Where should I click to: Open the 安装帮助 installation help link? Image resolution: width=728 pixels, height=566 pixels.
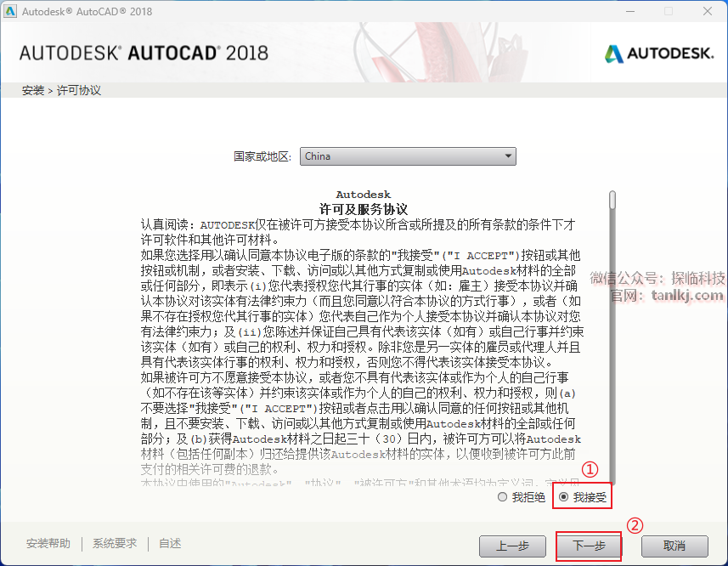[x=48, y=543]
